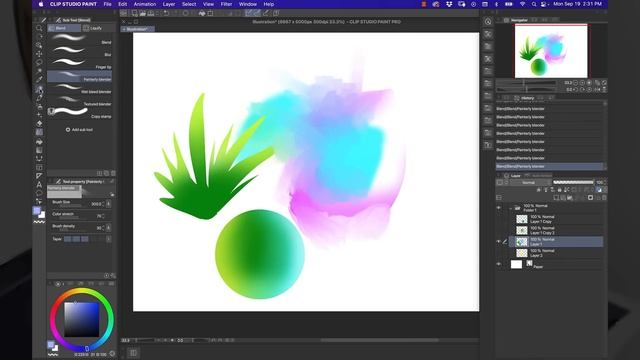Click main color swatch in toolbar

point(37,211)
